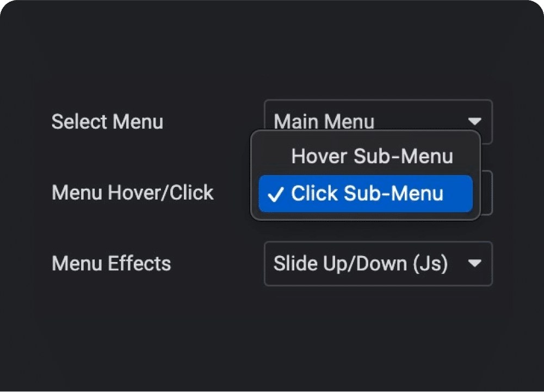544x392 pixels.
Task: Click the Select Menu label
Action: click(107, 122)
